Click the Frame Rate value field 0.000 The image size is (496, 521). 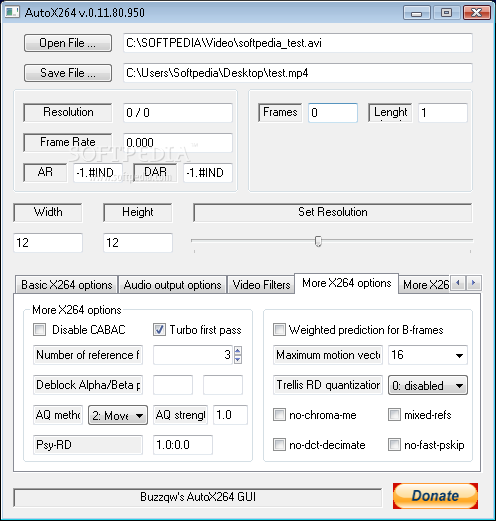178,143
